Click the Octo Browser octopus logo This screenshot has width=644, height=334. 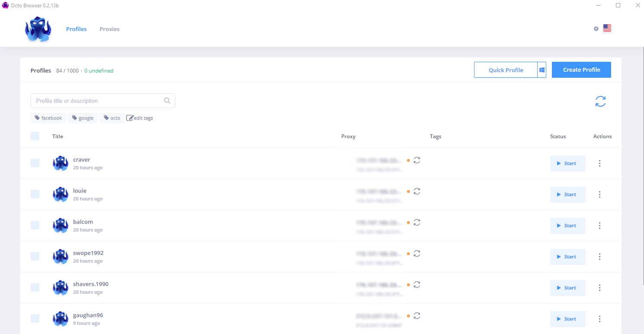[38, 29]
